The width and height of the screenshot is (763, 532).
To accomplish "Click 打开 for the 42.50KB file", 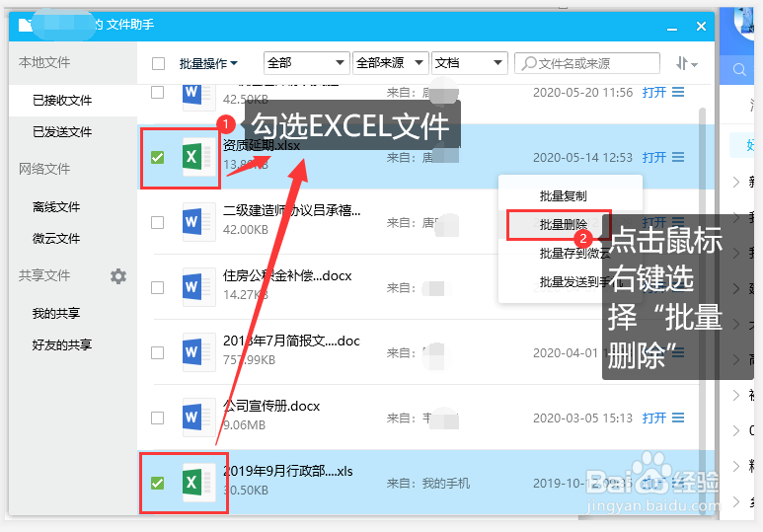I will pos(654,92).
